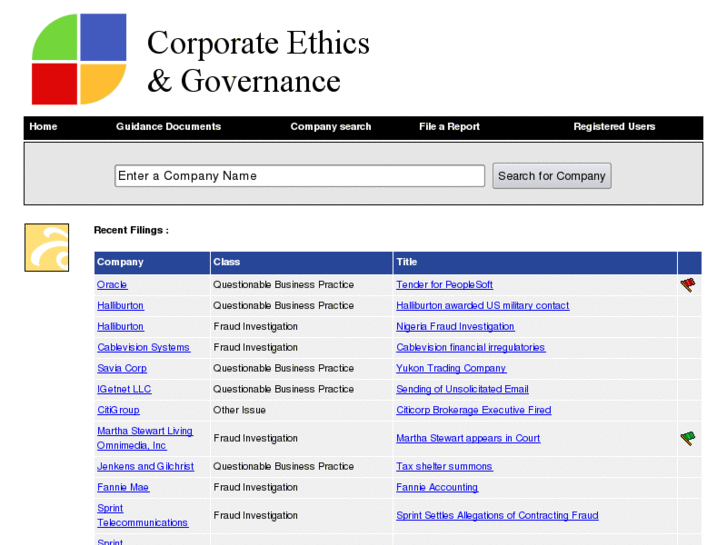Open the Home menu item
The image size is (727, 545).
(x=43, y=127)
